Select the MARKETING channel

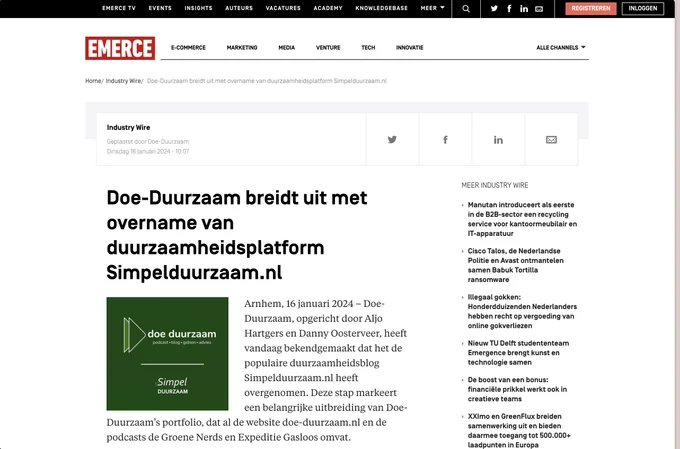coord(242,47)
